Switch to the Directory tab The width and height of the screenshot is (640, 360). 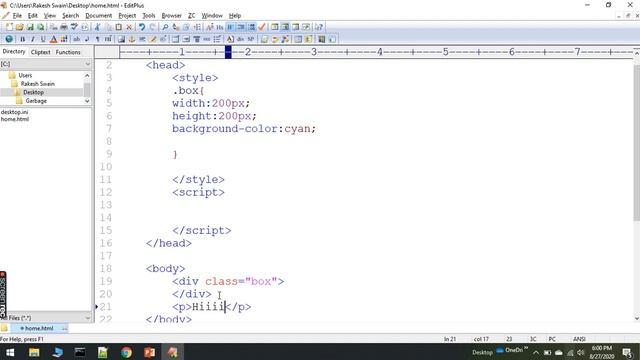pyautogui.click(x=14, y=52)
